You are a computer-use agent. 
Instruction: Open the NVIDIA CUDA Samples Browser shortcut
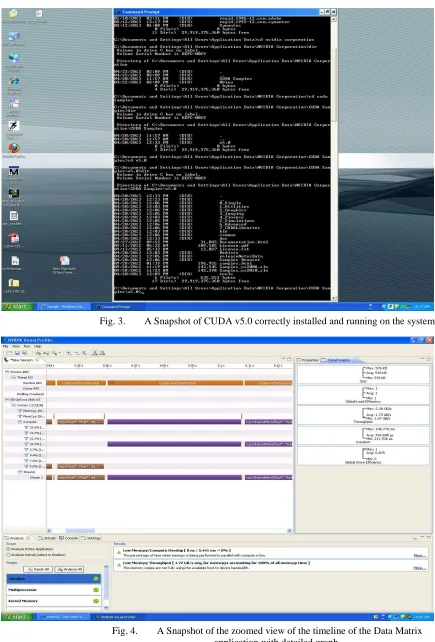click(x=14, y=193)
